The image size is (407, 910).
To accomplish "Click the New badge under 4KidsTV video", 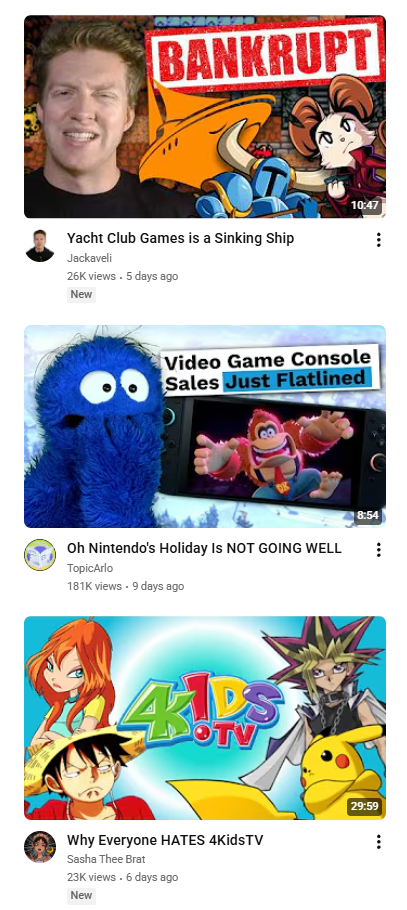I will (81, 895).
